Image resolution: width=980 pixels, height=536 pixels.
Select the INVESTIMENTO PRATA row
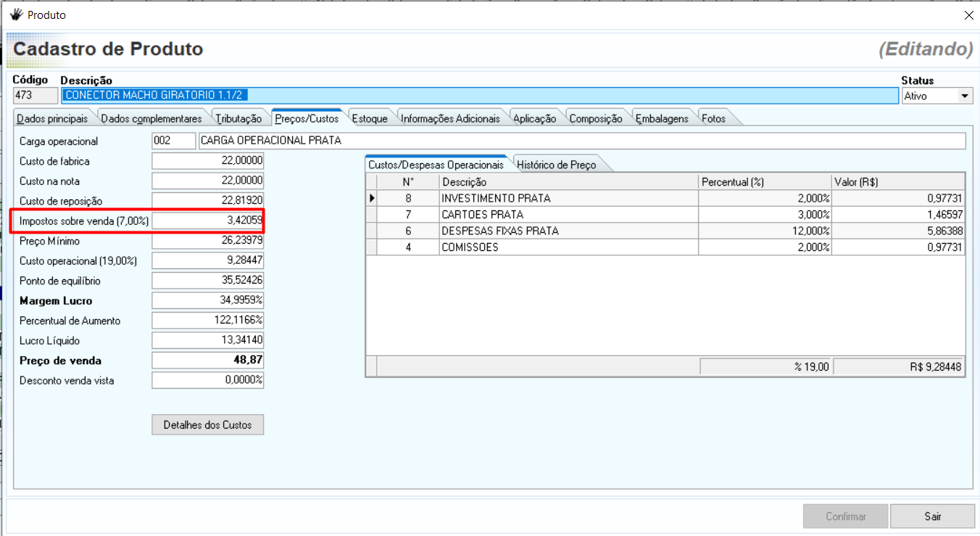click(x=665, y=198)
